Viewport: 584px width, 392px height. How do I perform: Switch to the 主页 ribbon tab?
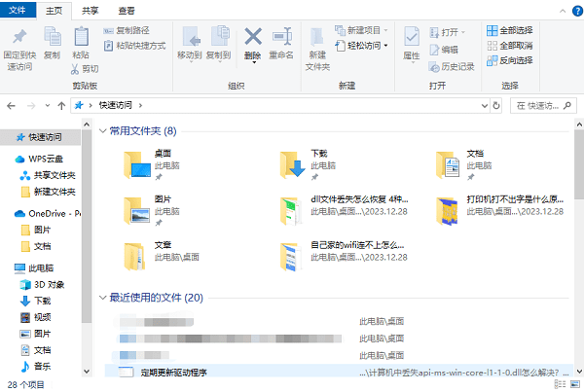pyautogui.click(x=54, y=11)
